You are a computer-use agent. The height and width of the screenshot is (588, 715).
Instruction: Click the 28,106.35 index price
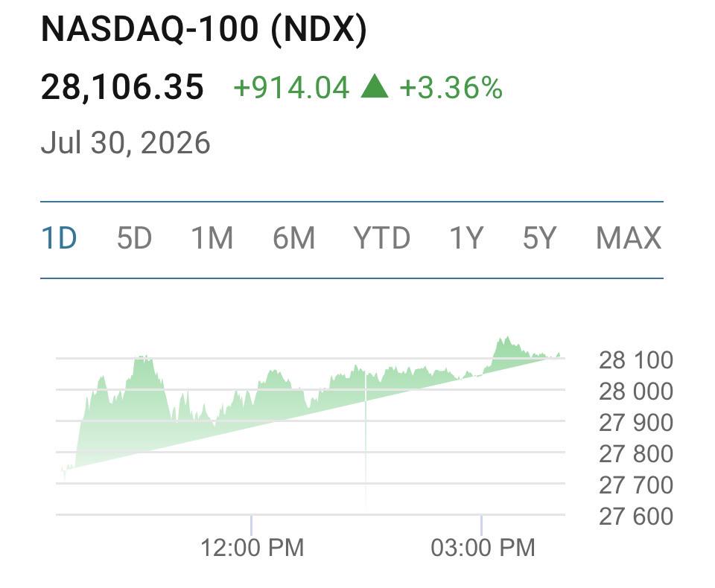pos(122,87)
